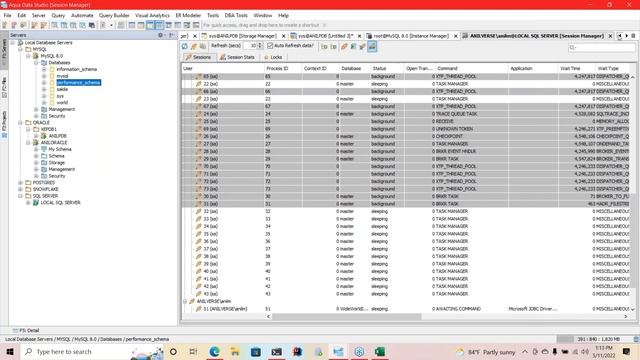640x360 pixels.
Task: Expand the performance_schema database node
Action: point(44,82)
